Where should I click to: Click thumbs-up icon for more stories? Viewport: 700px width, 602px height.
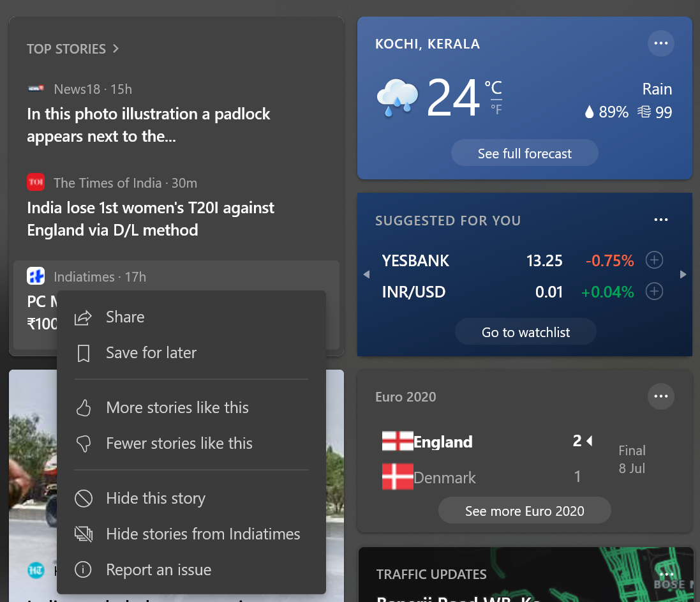click(x=84, y=408)
